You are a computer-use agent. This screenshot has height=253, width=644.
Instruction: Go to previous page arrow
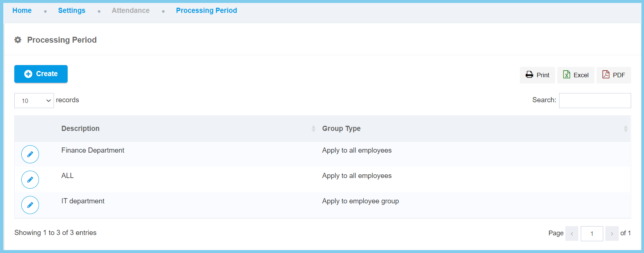tap(572, 234)
